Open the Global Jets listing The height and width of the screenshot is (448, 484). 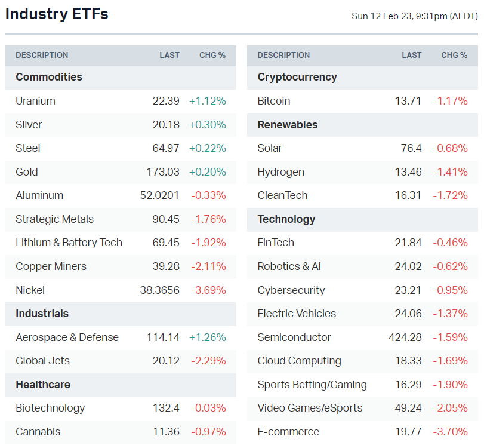click(42, 361)
